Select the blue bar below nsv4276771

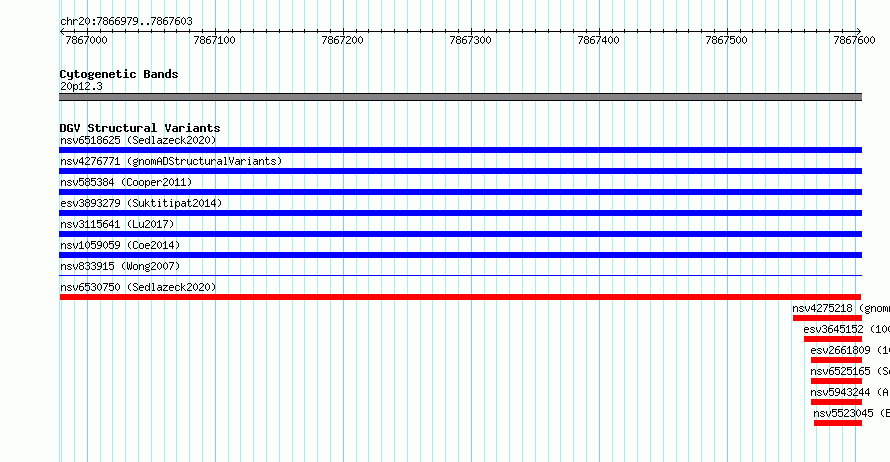coord(460,171)
